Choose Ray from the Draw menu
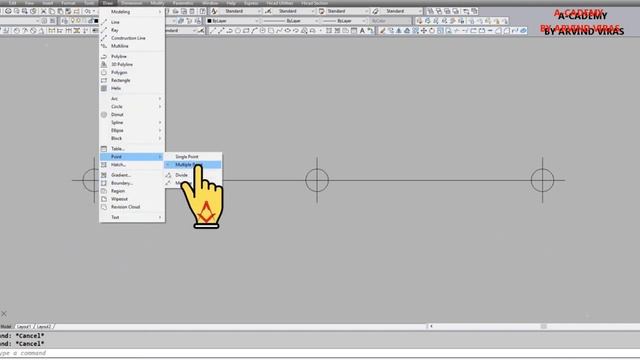 [132, 30]
